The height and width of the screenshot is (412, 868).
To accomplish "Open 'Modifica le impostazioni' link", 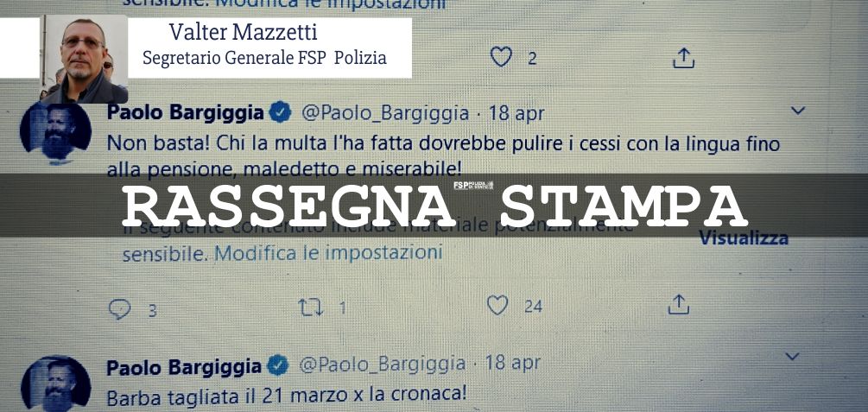I will click(328, 253).
